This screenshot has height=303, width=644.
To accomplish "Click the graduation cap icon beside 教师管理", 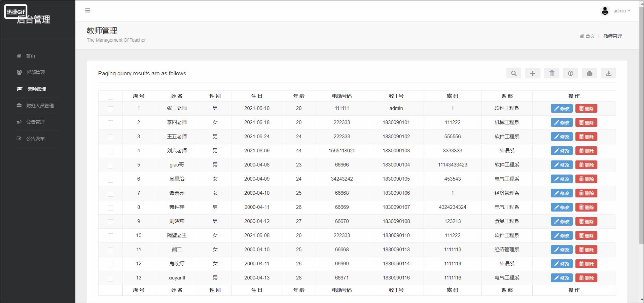I will 20,89.
